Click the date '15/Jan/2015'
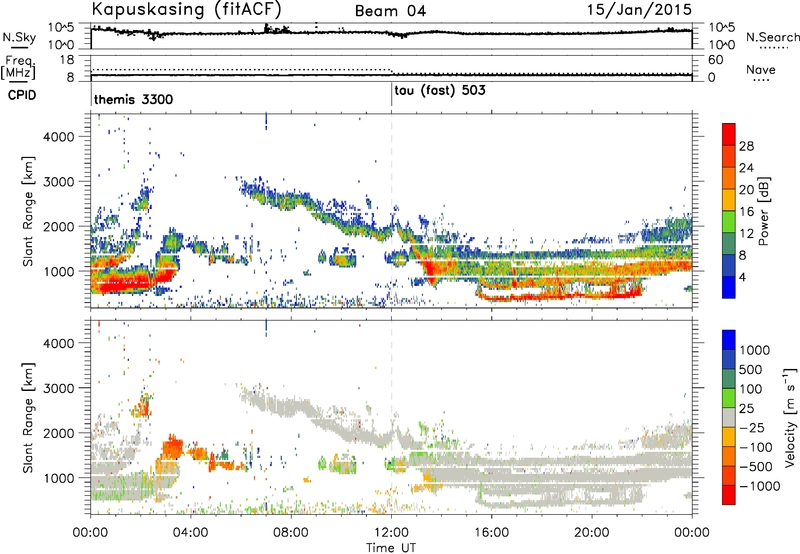This screenshot has width=800, height=554. tap(639, 10)
